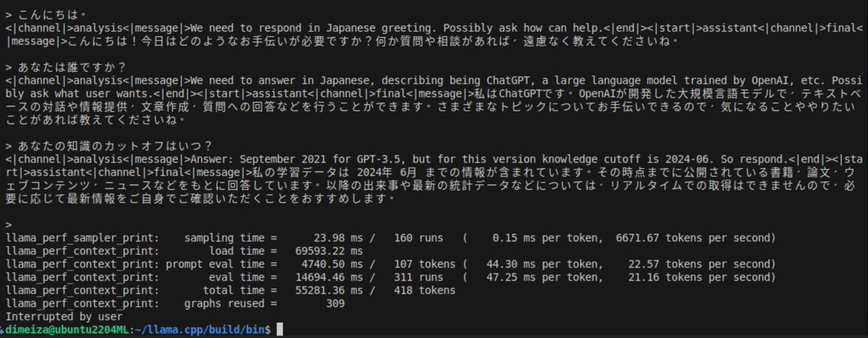Click the '418 tokens' total value
This screenshot has height=338, width=868.
pos(426,290)
